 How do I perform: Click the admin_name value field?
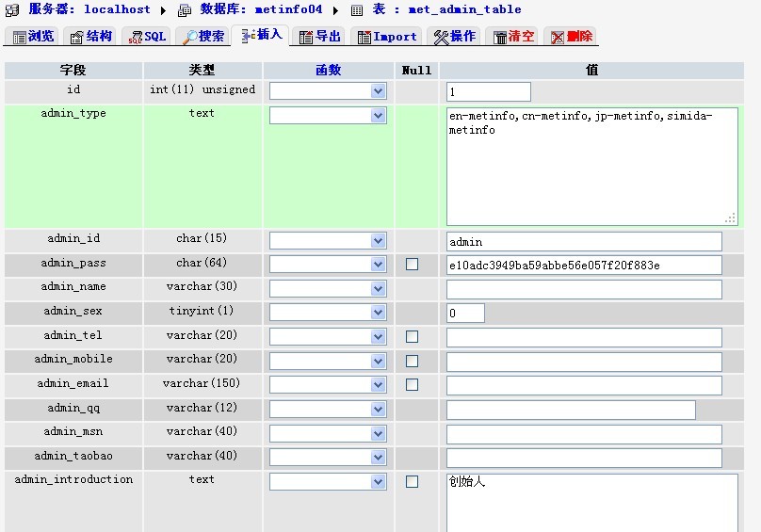pos(584,289)
